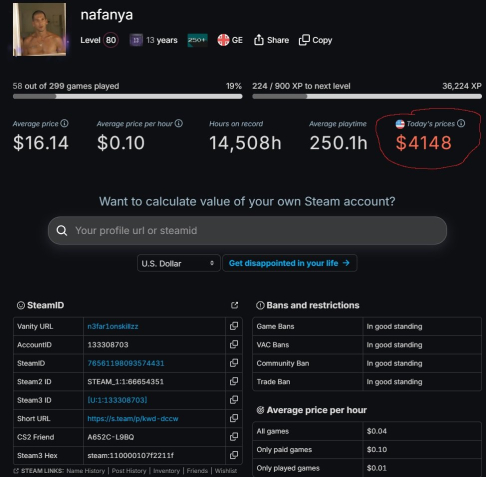
Task: Copy the Short URL value
Action: [x=234, y=418]
